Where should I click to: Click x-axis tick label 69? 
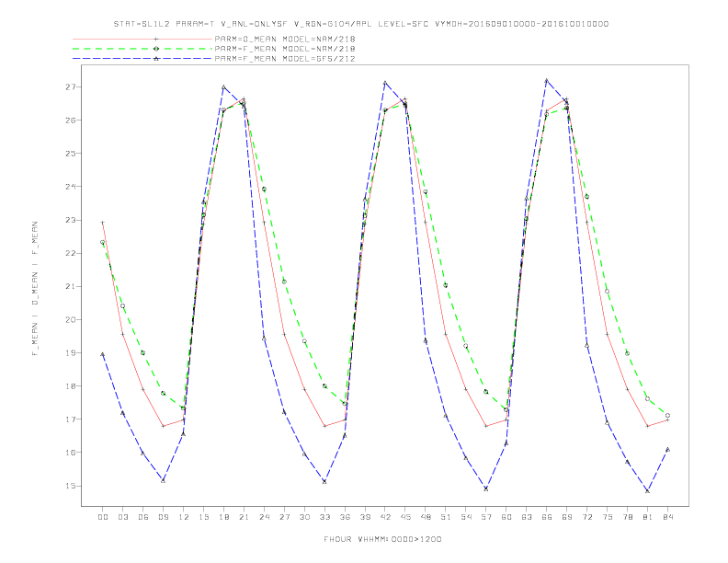(x=567, y=517)
